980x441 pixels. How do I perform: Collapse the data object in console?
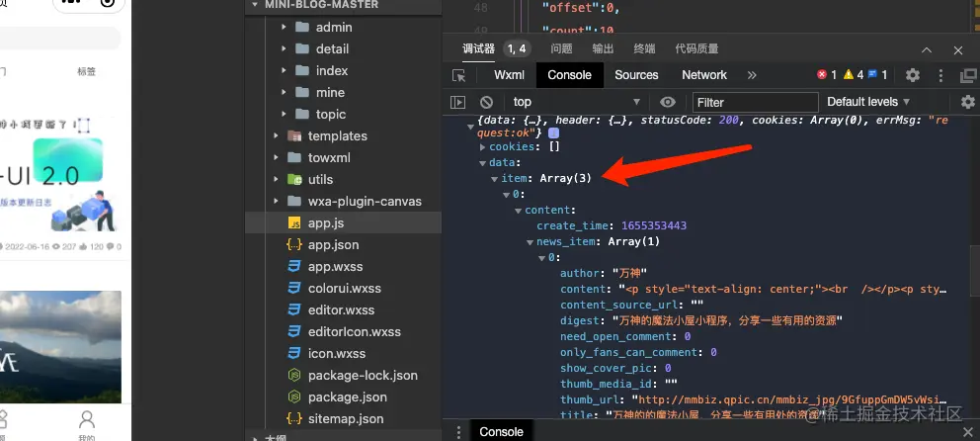pos(482,163)
